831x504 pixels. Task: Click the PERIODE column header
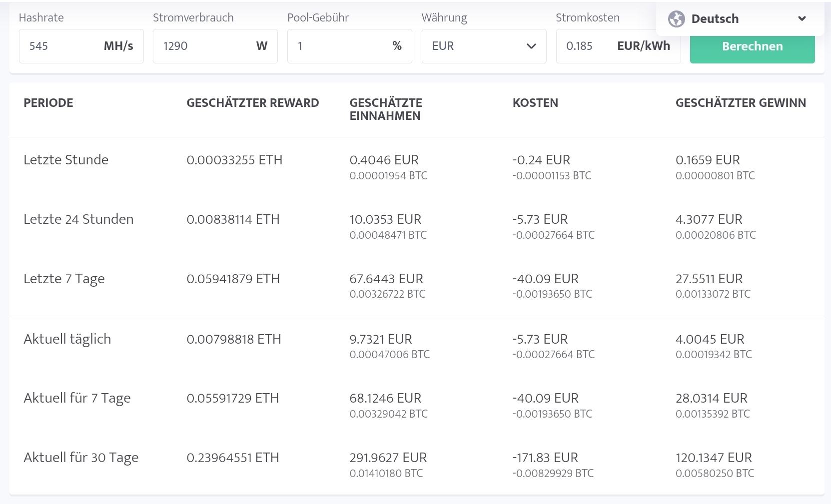coord(48,103)
